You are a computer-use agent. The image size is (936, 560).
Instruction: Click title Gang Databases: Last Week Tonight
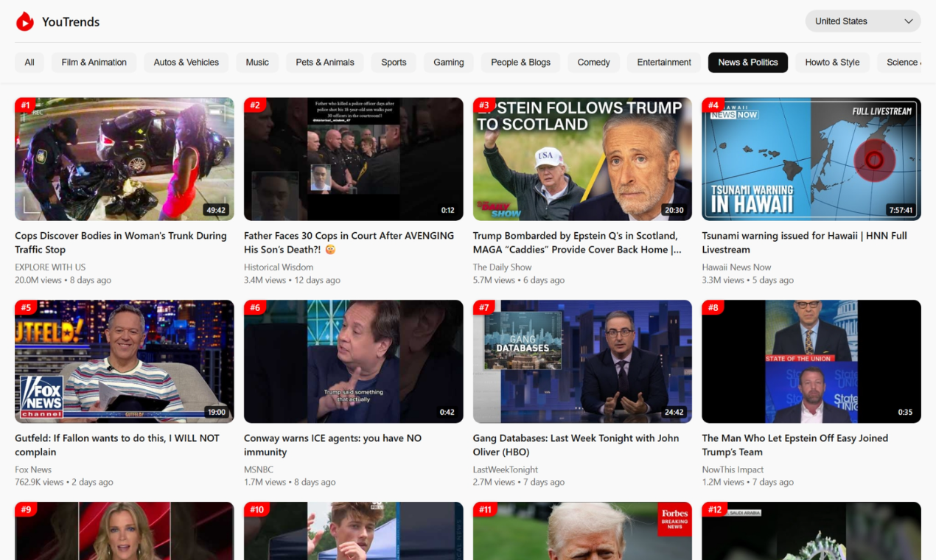pyautogui.click(x=576, y=445)
